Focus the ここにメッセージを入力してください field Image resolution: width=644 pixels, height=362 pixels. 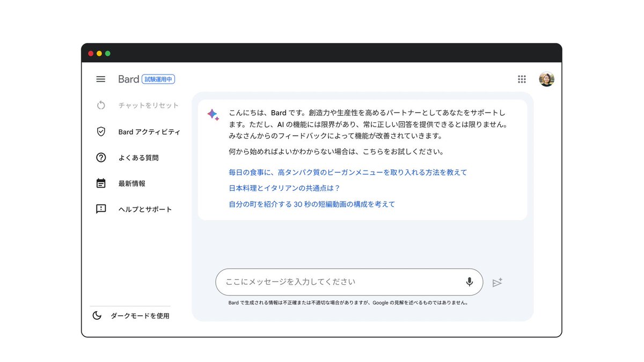pos(349,282)
